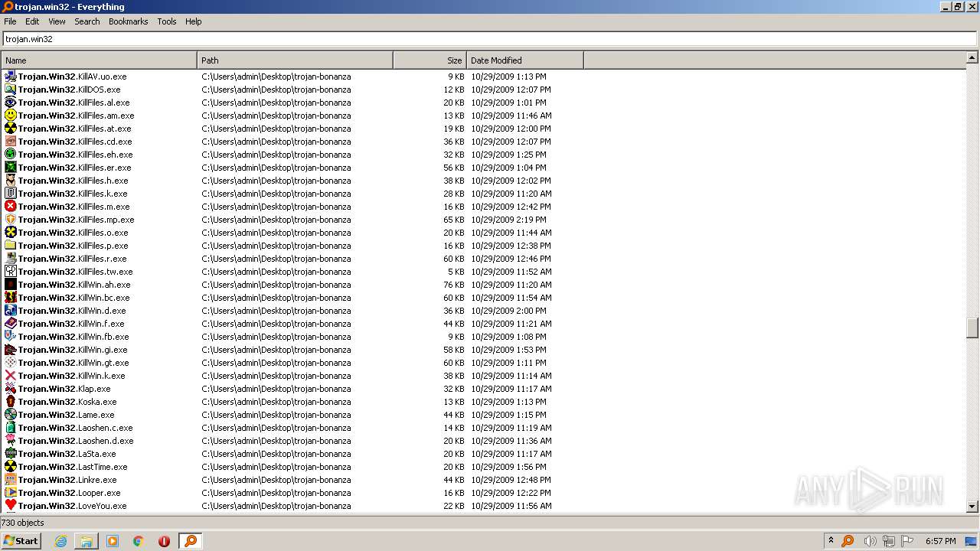980x551 pixels.
Task: Select Trojan.Win32.KillFiles.k.exe file name
Action: click(73, 194)
